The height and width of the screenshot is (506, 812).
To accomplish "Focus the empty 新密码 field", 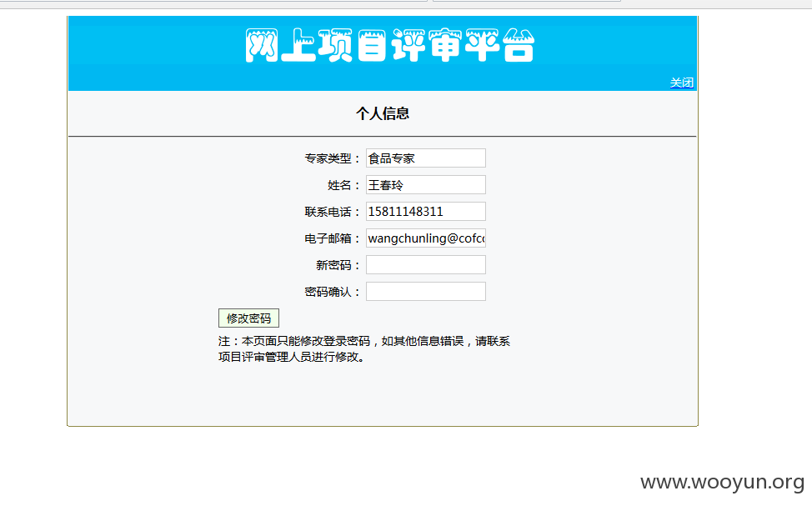I will tap(426, 264).
